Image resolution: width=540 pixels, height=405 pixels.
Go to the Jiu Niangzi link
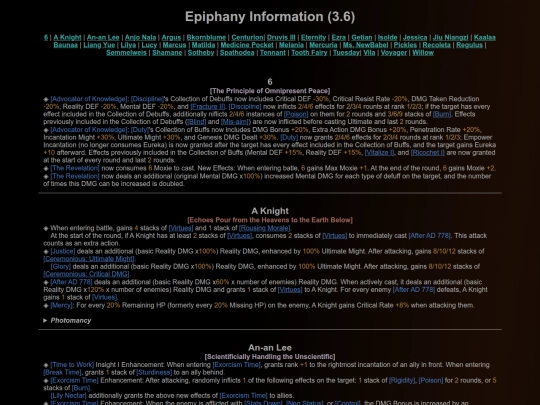point(450,38)
